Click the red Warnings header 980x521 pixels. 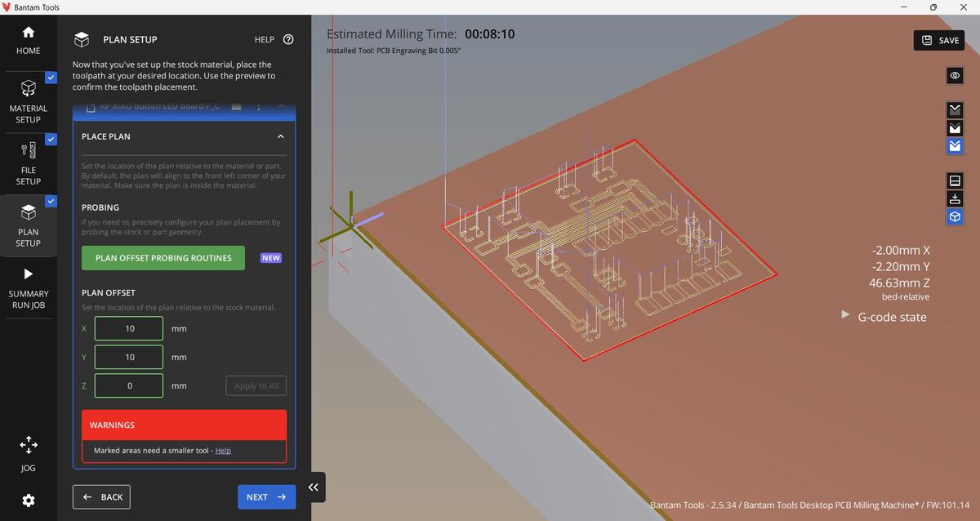pyautogui.click(x=184, y=425)
